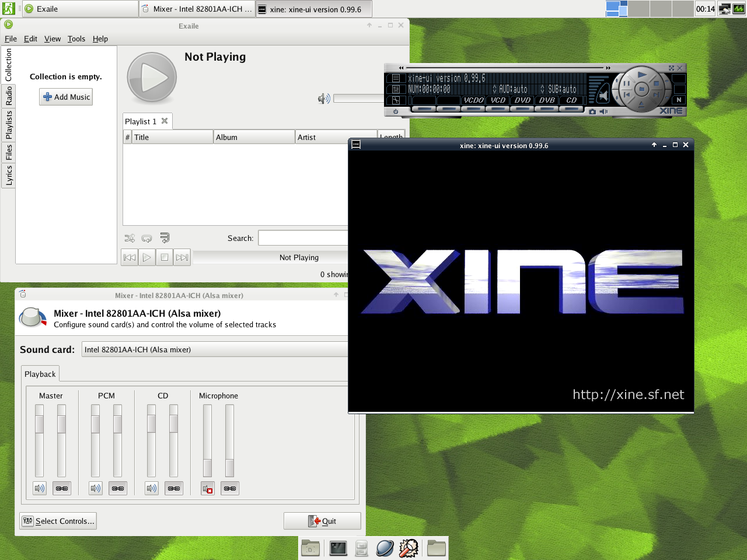
Task: Mute the PCM track in Mixer
Action: (x=96, y=488)
